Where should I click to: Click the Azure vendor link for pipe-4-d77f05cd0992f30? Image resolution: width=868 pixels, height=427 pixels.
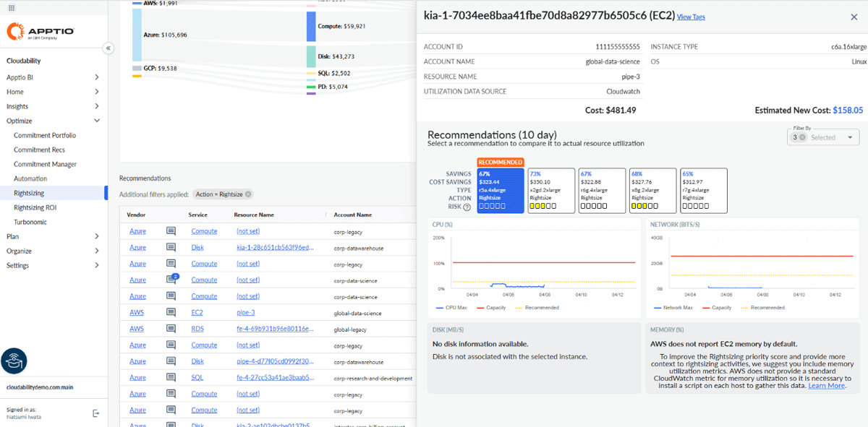137,361
